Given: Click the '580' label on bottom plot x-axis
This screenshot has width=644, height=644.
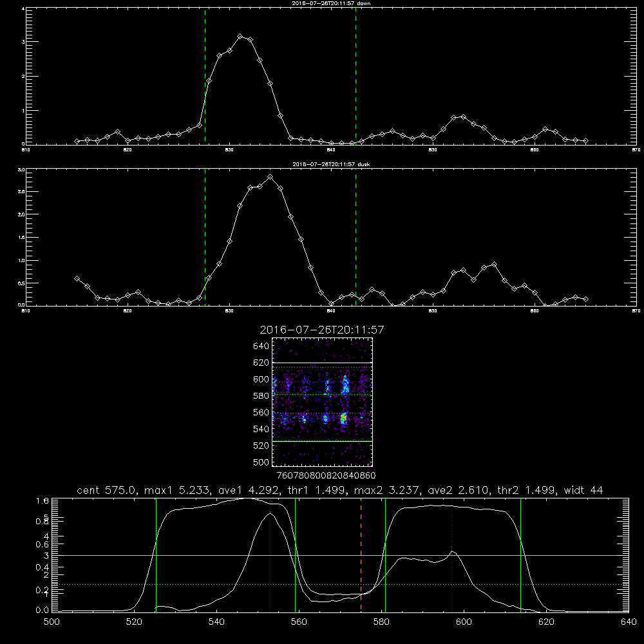Looking at the screenshot, I should point(381,622).
